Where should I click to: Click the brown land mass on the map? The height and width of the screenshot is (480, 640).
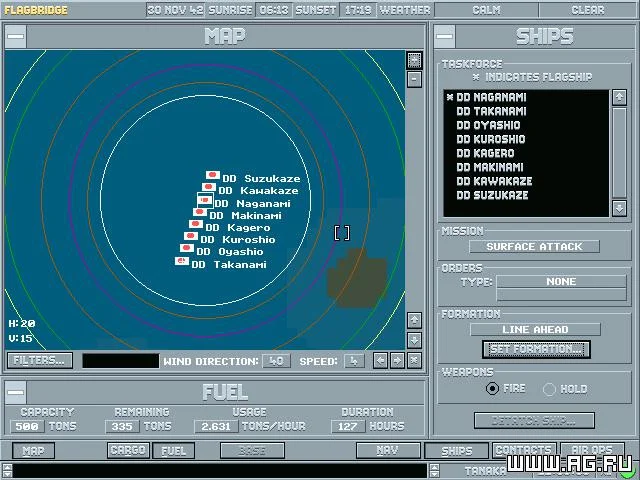[x=357, y=278]
